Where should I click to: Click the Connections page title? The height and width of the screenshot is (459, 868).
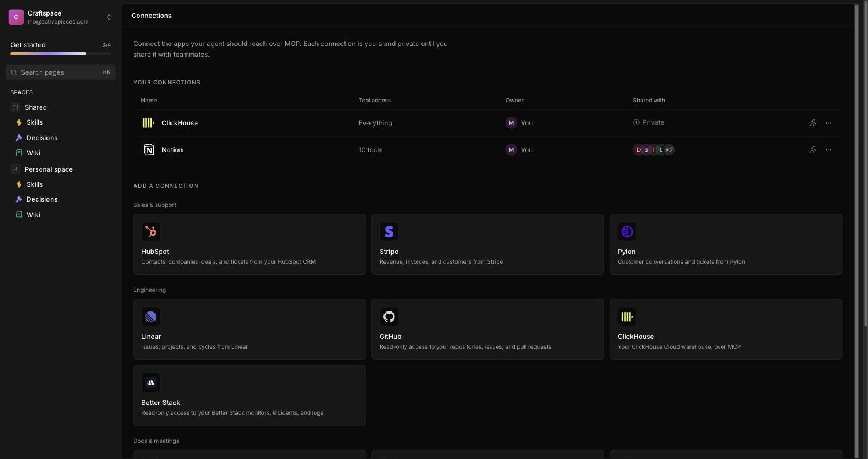click(x=152, y=16)
